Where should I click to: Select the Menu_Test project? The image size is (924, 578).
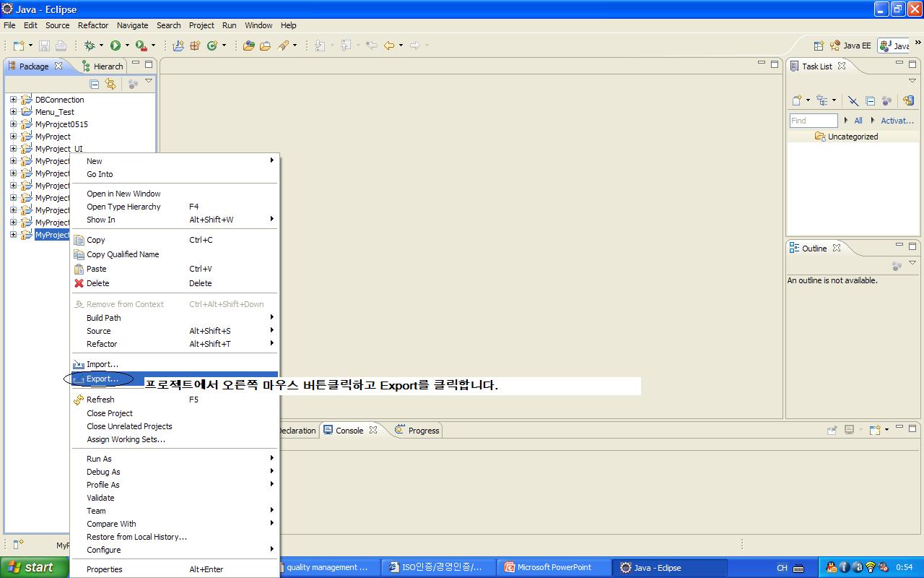pyautogui.click(x=54, y=112)
